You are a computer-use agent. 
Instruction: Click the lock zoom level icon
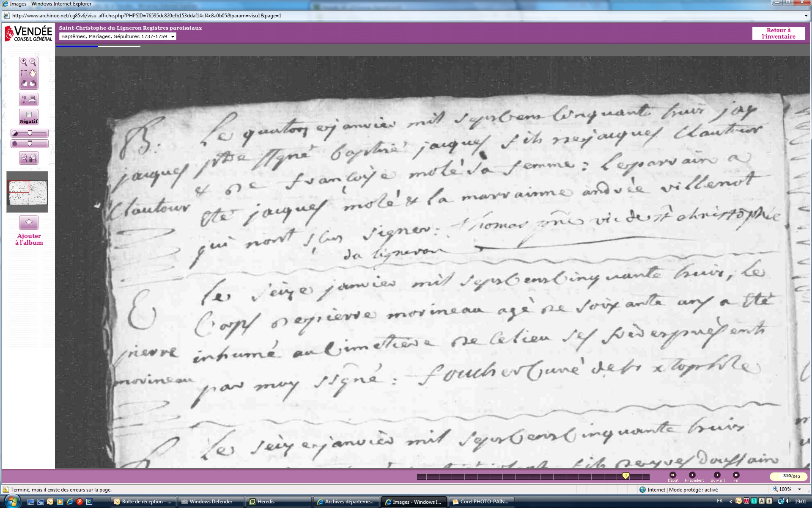coord(29,158)
